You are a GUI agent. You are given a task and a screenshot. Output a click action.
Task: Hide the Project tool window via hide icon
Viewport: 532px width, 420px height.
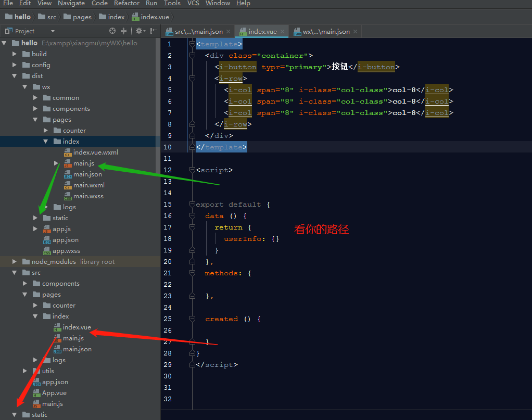click(153, 31)
